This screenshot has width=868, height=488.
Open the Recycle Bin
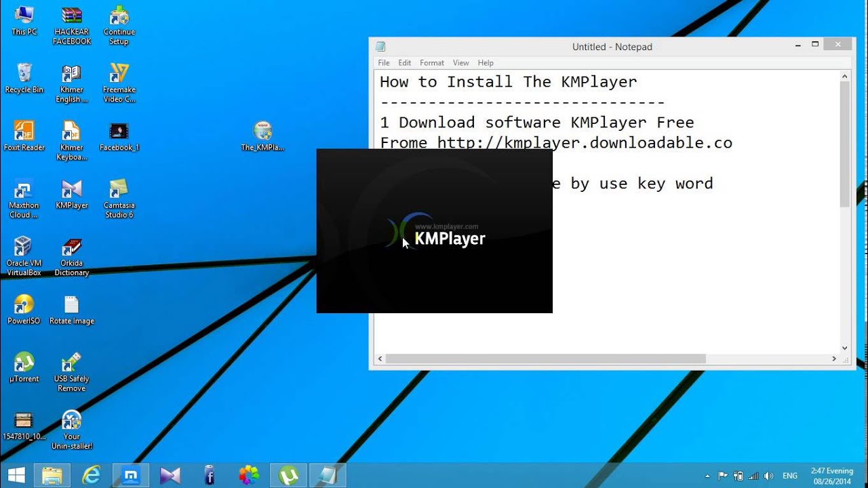pos(24,78)
